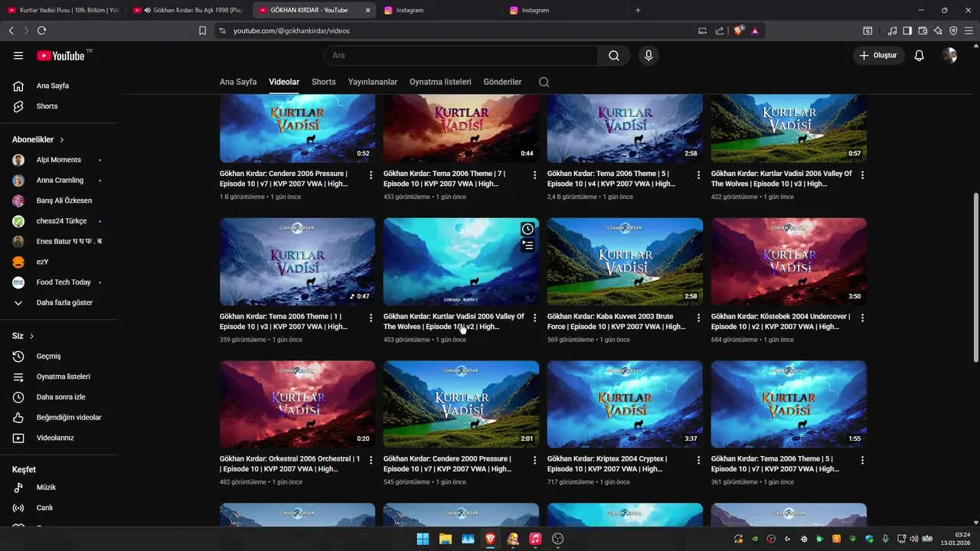
Task: Switch to Kurtlar Vadisi Pusu browser tab
Action: 63,10
